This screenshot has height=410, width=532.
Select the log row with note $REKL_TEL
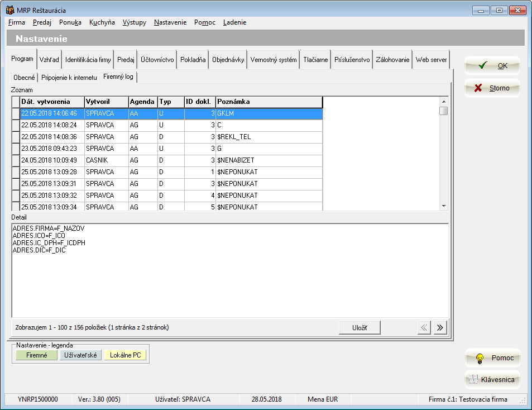coord(167,137)
